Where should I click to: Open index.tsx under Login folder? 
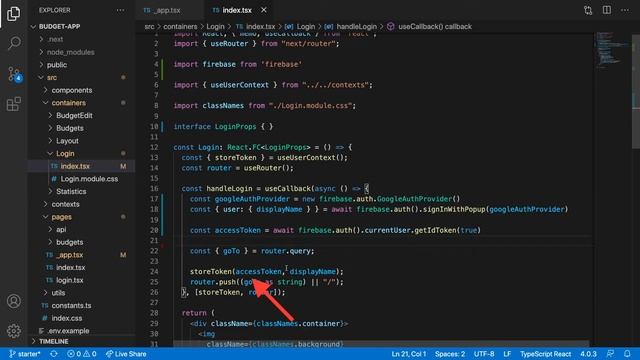[82, 166]
